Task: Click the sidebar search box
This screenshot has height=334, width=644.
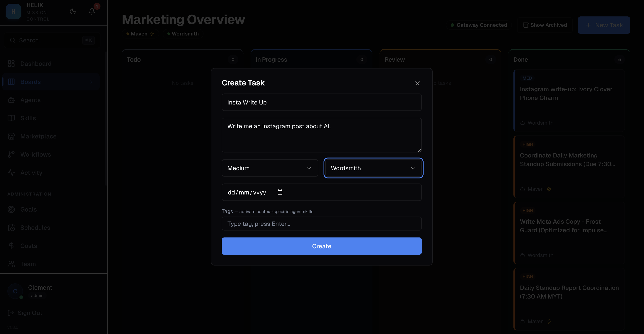Action: pyautogui.click(x=52, y=40)
